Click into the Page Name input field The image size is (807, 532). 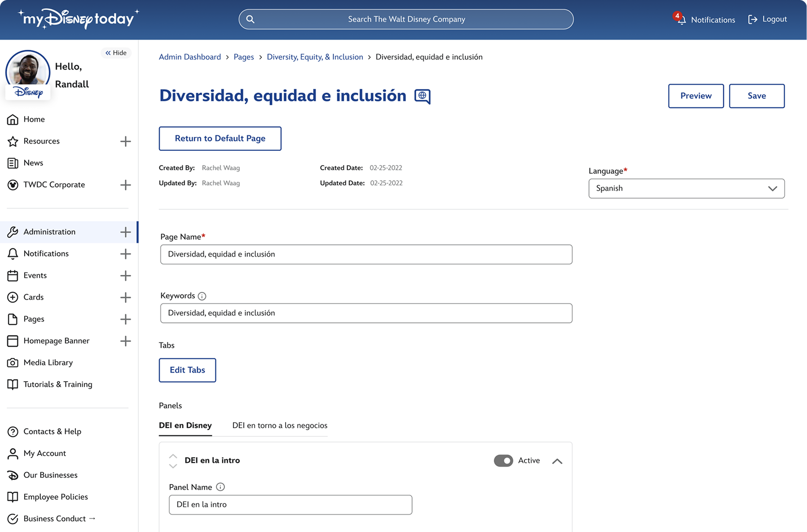point(366,254)
